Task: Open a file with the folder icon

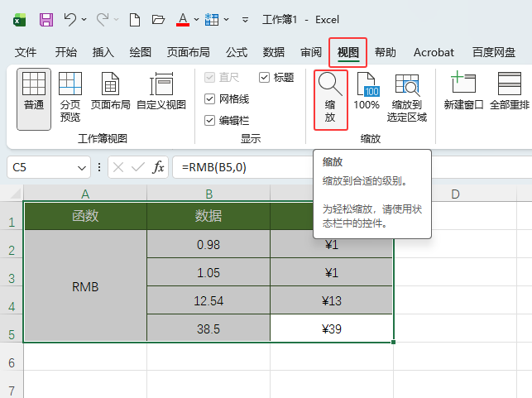Action: (158, 20)
